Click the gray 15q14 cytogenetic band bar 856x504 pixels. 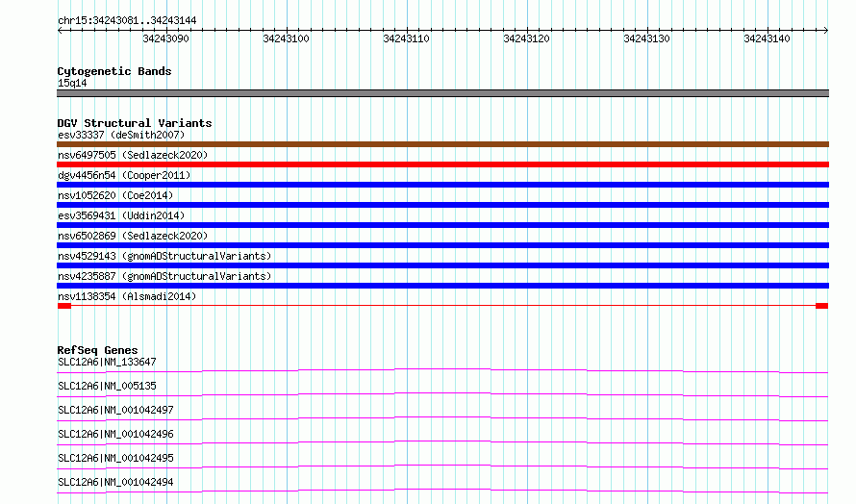[x=442, y=93]
